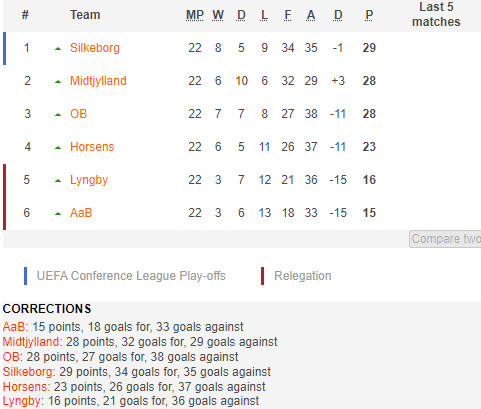Open the Lyngby link in Corrections list
481x409 pixels.
click(x=22, y=401)
